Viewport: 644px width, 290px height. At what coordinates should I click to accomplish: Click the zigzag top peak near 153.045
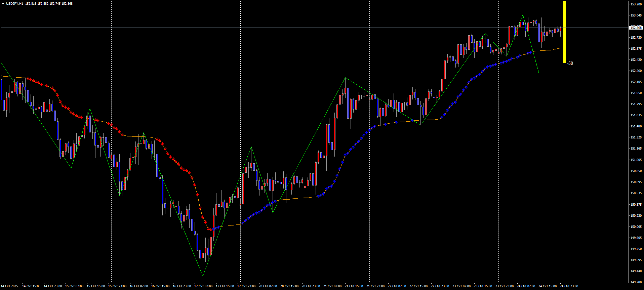point(523,15)
